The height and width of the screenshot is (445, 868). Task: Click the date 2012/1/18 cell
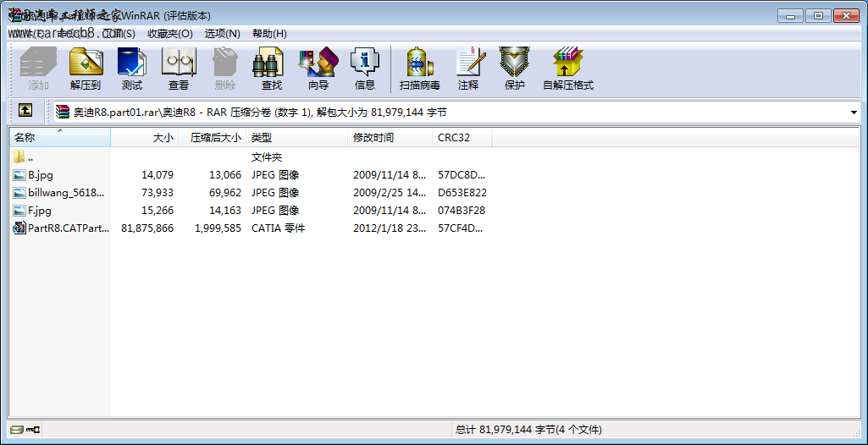[390, 228]
